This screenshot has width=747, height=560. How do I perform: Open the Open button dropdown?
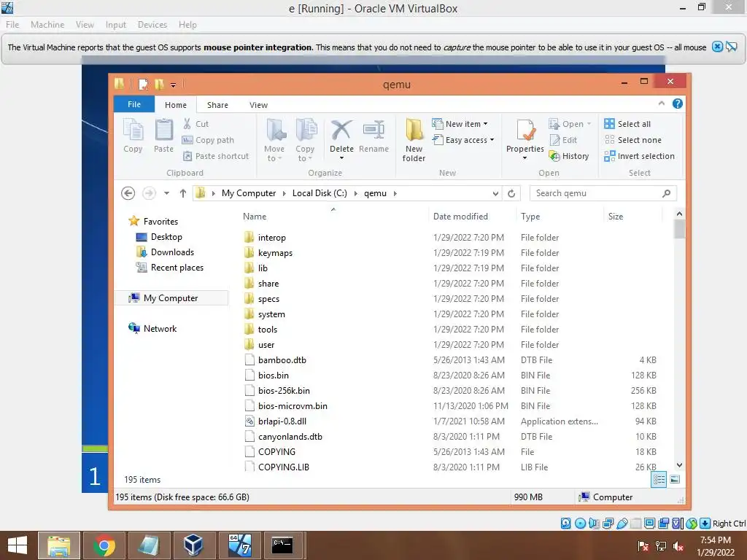[589, 124]
